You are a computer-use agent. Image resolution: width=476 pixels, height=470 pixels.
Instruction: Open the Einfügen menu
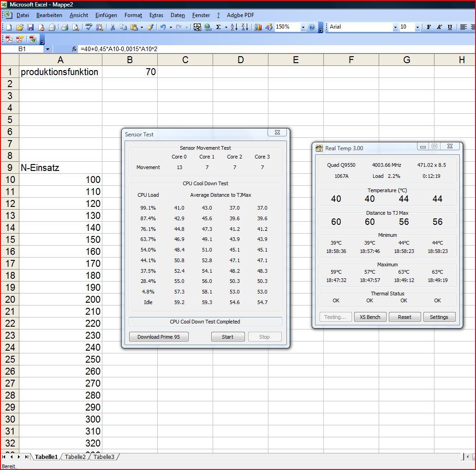tap(106, 15)
